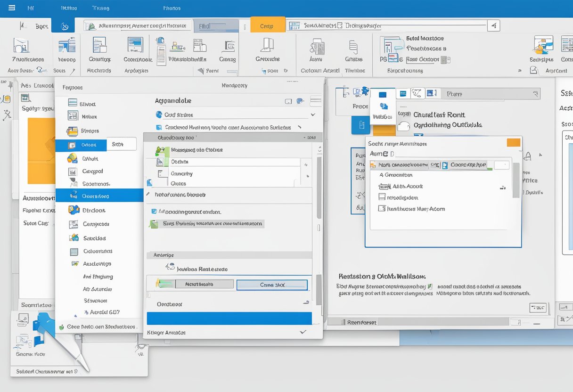Expand the Ouif Sistres dropdown chevron

(312, 114)
